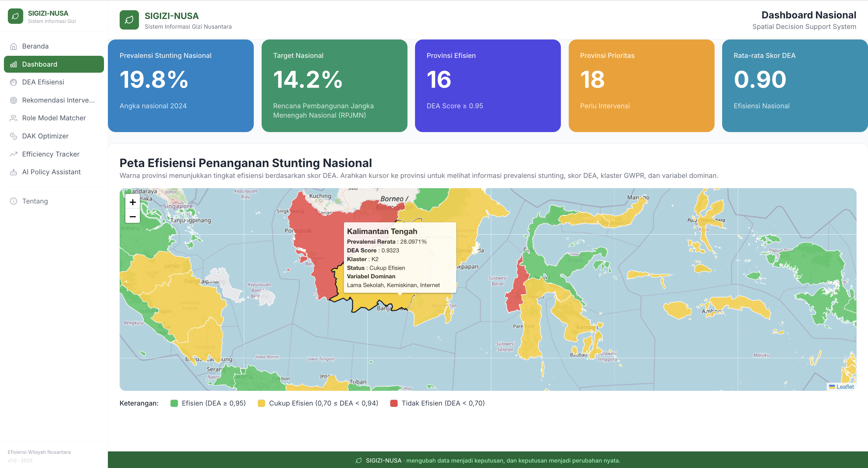Click 'Prevalensi Rerata : 28.0971%' text
The height and width of the screenshot is (468, 868).
click(x=387, y=242)
